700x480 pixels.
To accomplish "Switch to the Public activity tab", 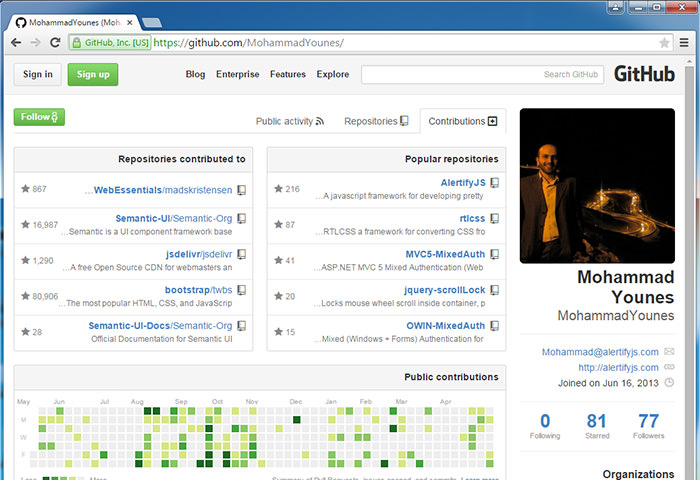I will tap(290, 121).
